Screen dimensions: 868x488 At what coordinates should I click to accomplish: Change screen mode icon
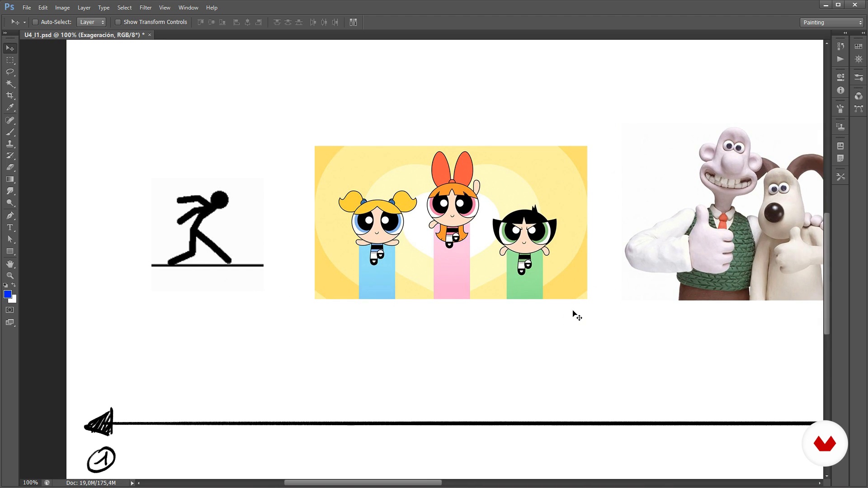coord(10,323)
